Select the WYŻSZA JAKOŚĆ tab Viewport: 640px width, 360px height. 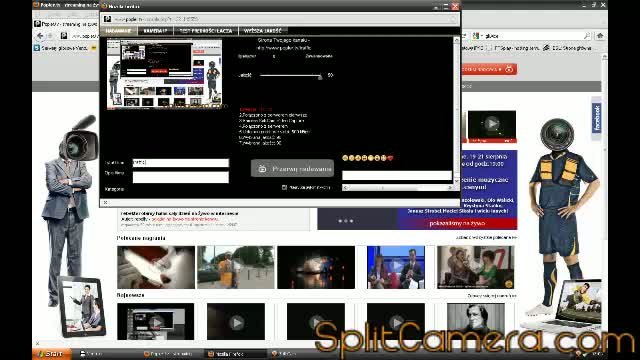[262, 31]
